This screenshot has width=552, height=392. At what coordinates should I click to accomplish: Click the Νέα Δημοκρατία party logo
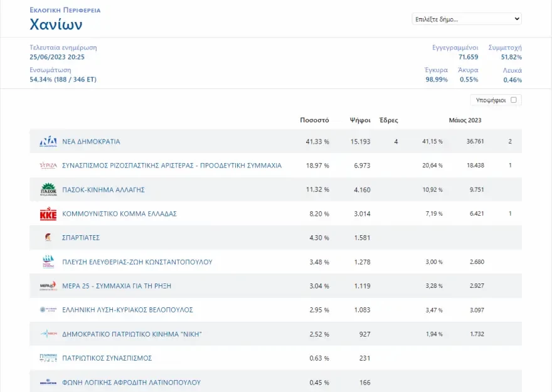tap(48, 142)
